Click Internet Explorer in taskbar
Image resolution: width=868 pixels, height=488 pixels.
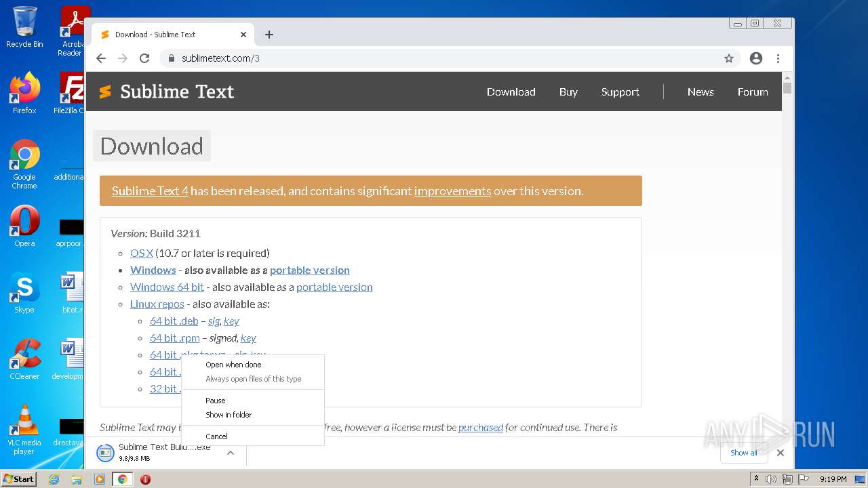(x=54, y=479)
